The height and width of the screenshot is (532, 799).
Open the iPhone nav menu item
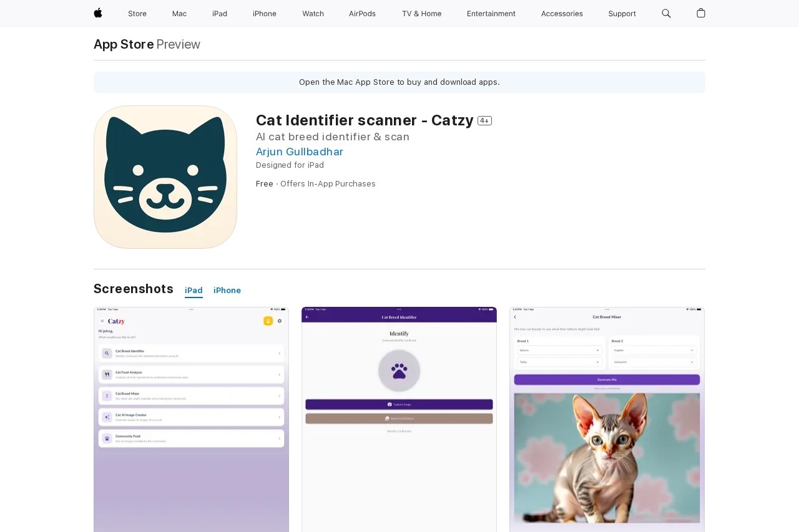[265, 14]
